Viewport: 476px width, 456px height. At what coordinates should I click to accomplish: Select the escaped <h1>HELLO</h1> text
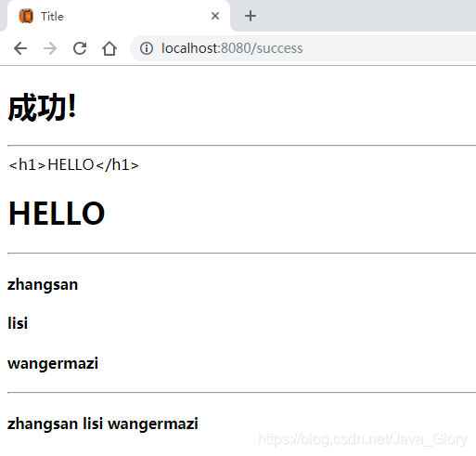point(73,164)
